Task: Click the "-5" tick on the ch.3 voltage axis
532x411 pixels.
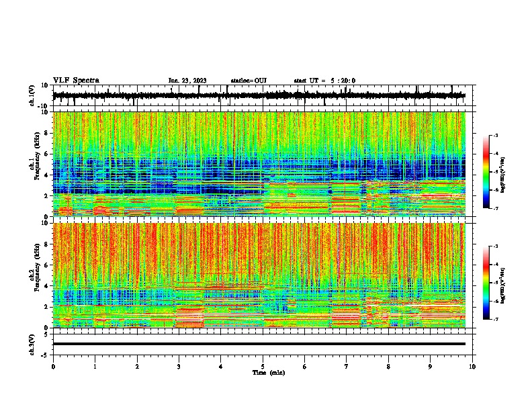Action: [x=45, y=355]
